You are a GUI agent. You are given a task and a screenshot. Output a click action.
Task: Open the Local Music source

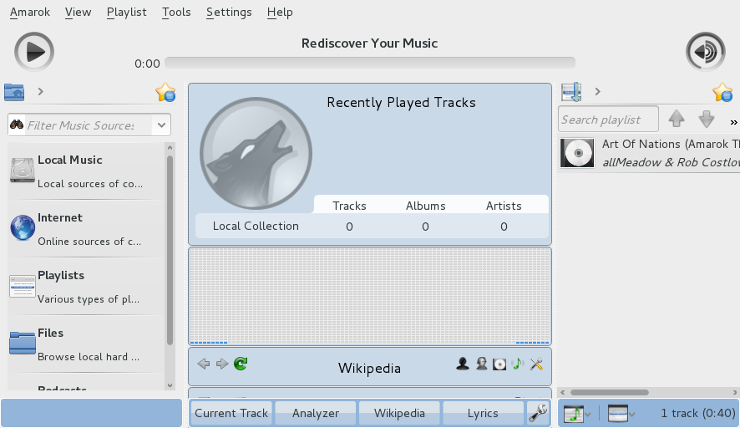[x=86, y=171]
